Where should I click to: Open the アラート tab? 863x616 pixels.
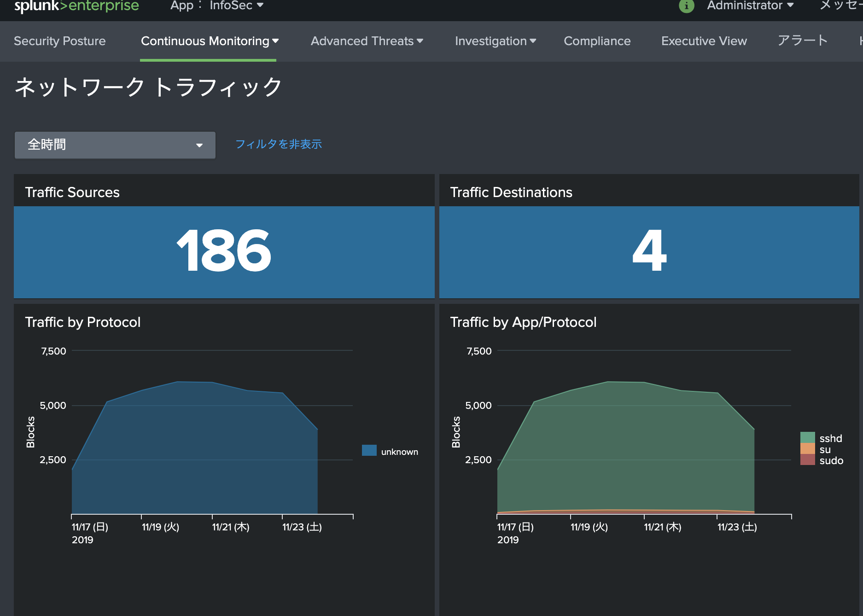coord(803,41)
